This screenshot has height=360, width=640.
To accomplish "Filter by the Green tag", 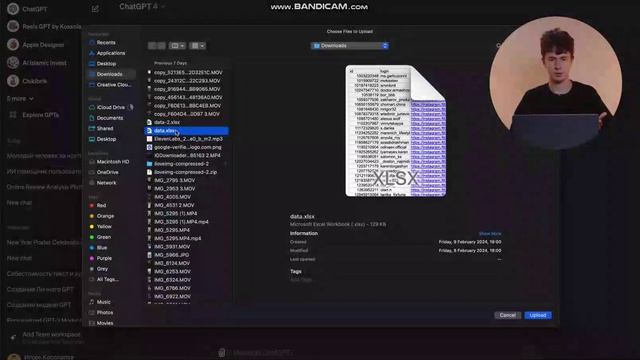I will tap(103, 237).
